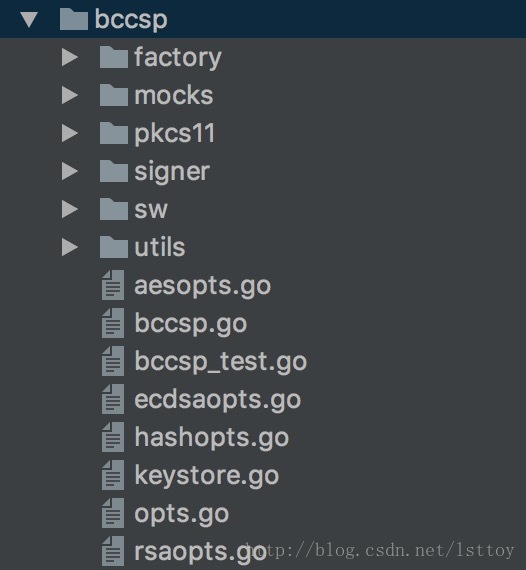Expand the sw folder
The height and width of the screenshot is (570, 526).
point(69,209)
